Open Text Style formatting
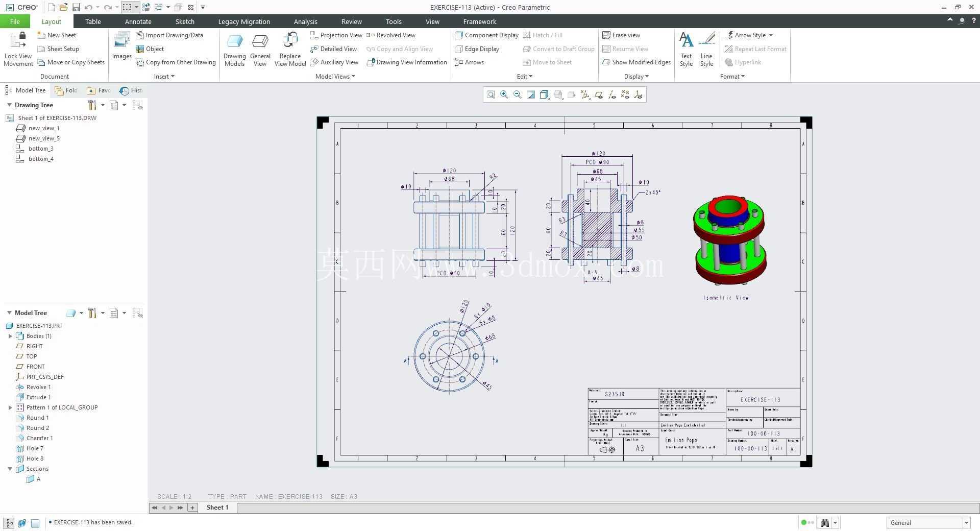980x531 pixels. coord(686,50)
